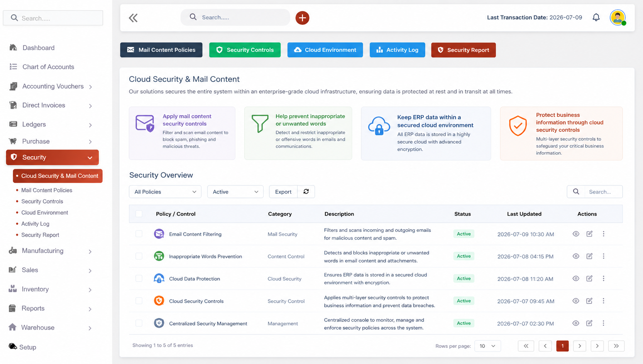This screenshot has height=364, width=643.
Task: Click Cloud Environment top button
Action: 325,50
